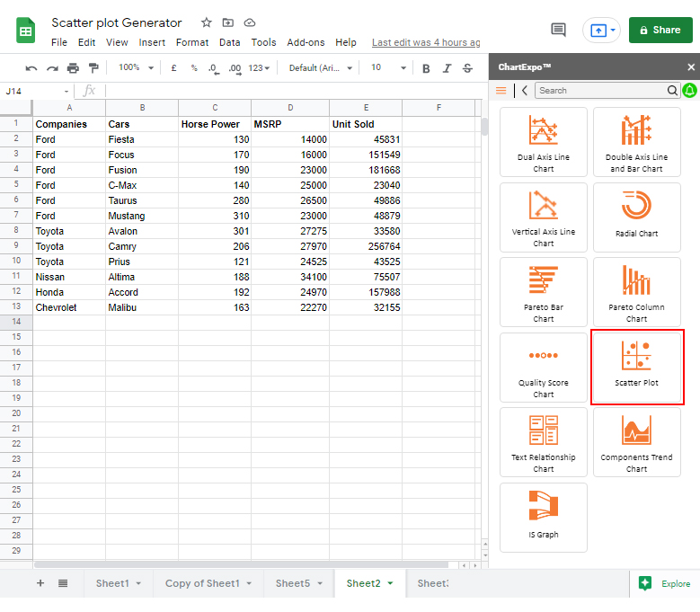Viewport: 700px width, 612px height.
Task: Add a new sheet with plus
Action: (x=40, y=583)
